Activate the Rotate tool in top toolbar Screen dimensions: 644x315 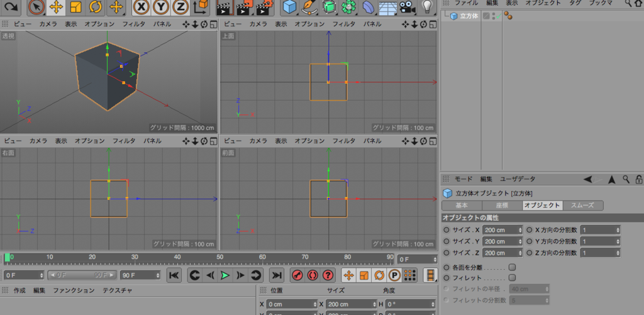tap(96, 7)
